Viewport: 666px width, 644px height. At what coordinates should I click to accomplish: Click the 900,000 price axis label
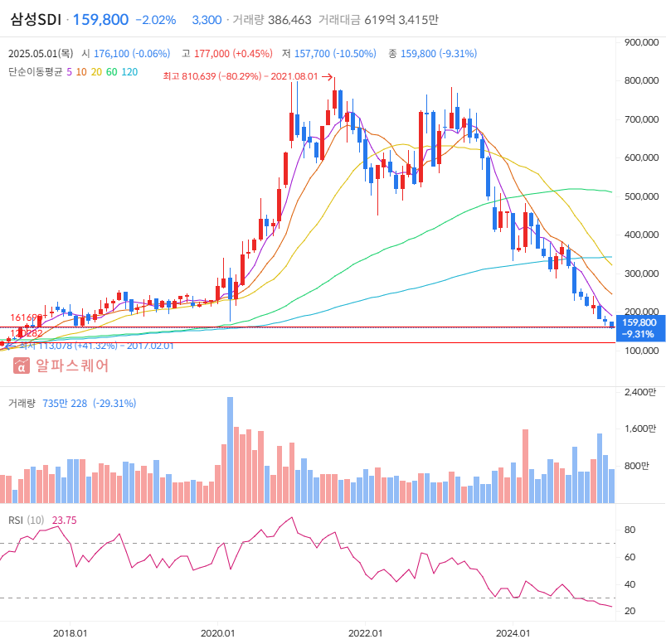pyautogui.click(x=641, y=42)
